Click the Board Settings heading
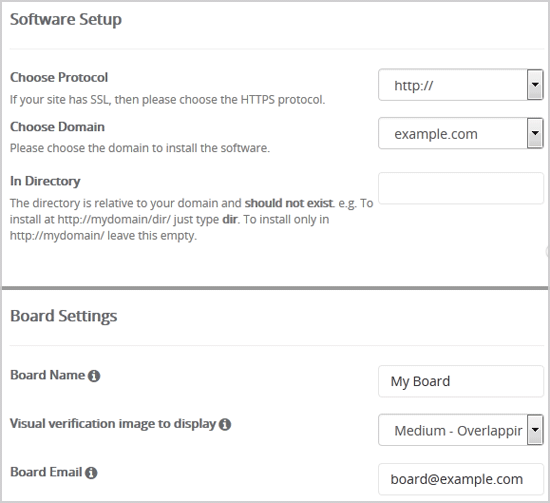 (63, 316)
